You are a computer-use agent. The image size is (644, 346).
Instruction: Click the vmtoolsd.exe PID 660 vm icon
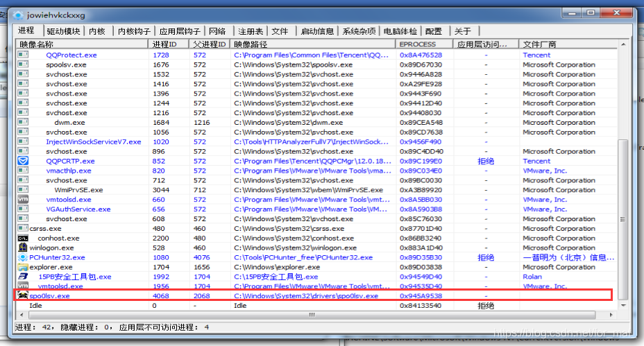23,200
